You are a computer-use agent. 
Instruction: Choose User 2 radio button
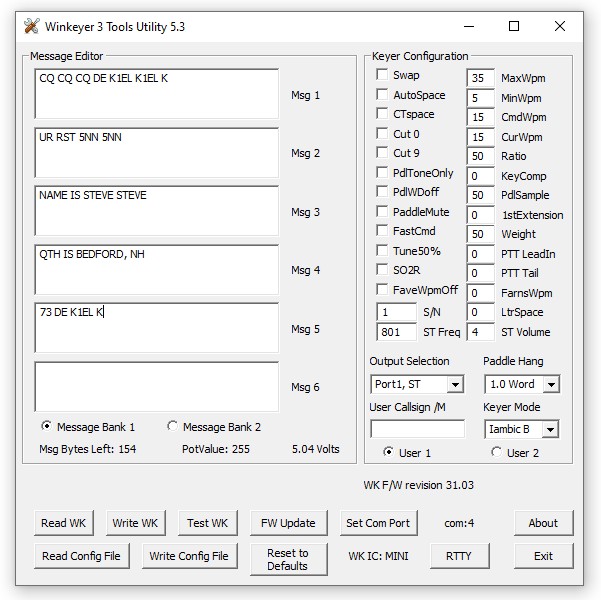pos(496,452)
